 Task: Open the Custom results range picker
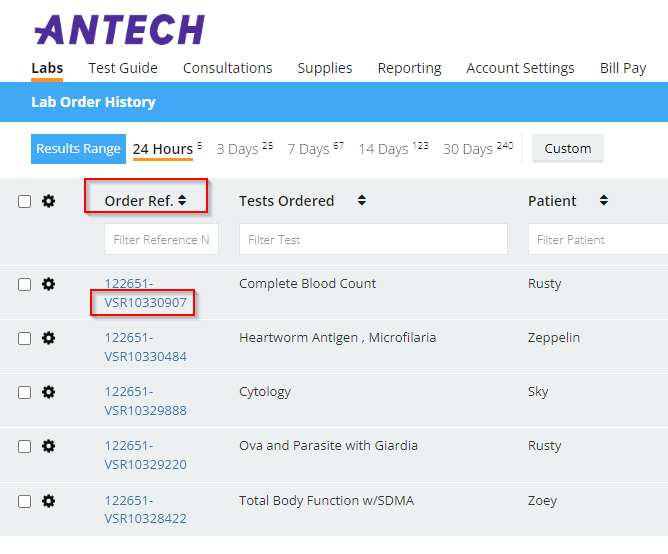click(x=568, y=149)
